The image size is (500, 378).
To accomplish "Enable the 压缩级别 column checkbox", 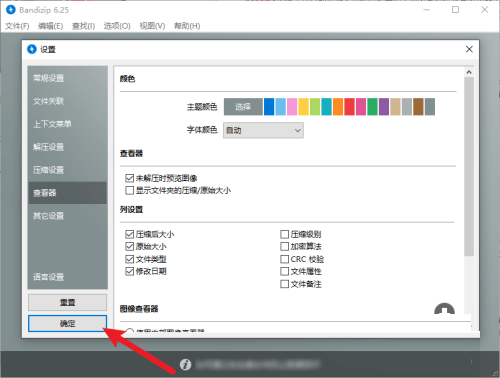I will pos(284,234).
